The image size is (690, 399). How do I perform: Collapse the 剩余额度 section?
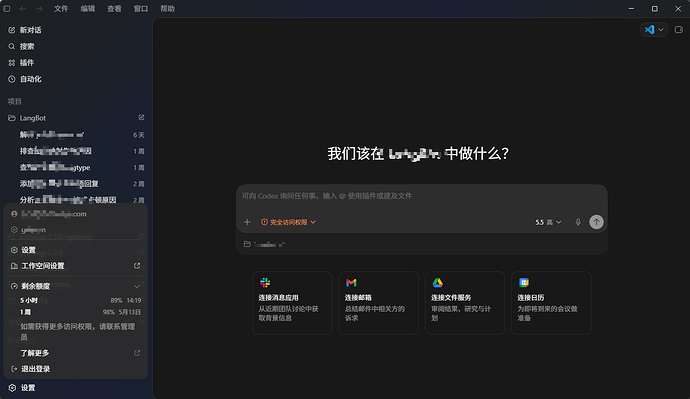[76, 286]
